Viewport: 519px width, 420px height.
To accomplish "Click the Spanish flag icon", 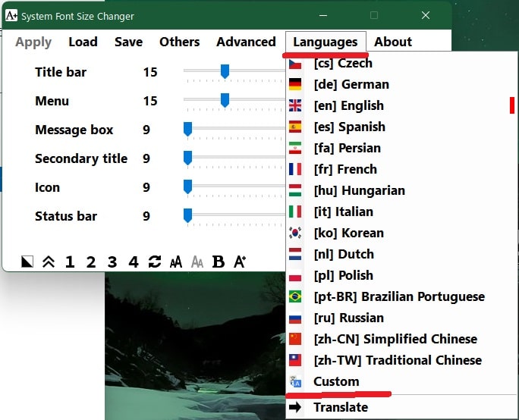I will [x=295, y=127].
